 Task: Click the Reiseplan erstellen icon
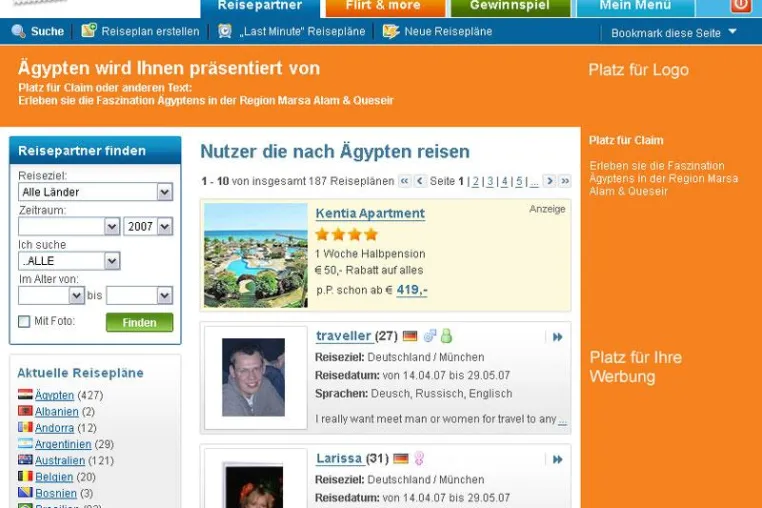(88, 31)
